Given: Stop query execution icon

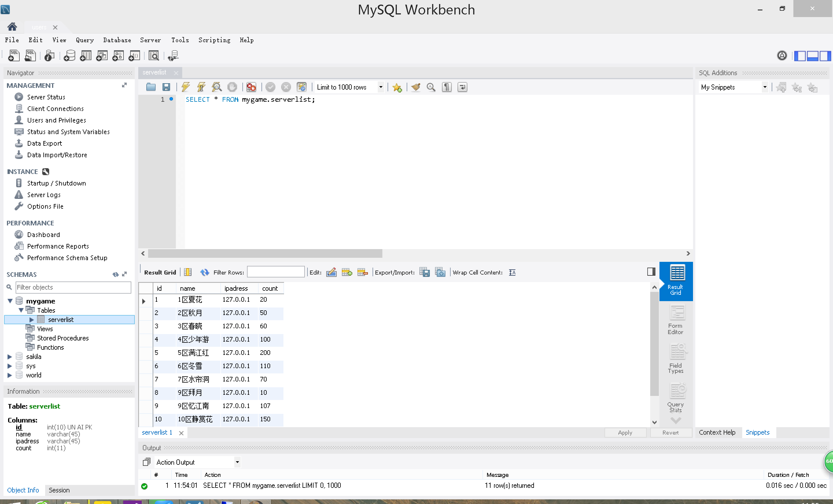Looking at the screenshot, I should [232, 87].
